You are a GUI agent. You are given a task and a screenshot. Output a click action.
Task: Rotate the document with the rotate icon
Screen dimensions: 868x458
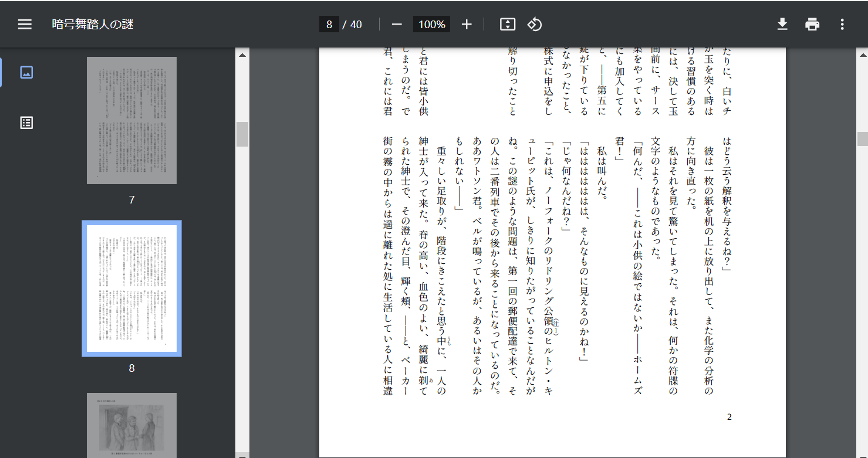[x=534, y=24]
